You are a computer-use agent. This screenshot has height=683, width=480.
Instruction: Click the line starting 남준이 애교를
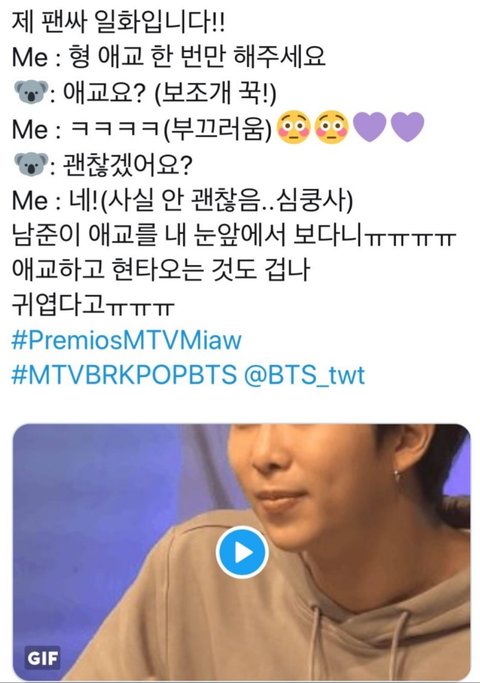(234, 236)
